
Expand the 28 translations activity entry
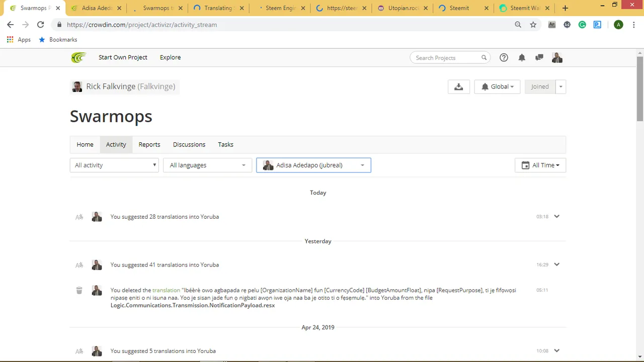coord(557,216)
